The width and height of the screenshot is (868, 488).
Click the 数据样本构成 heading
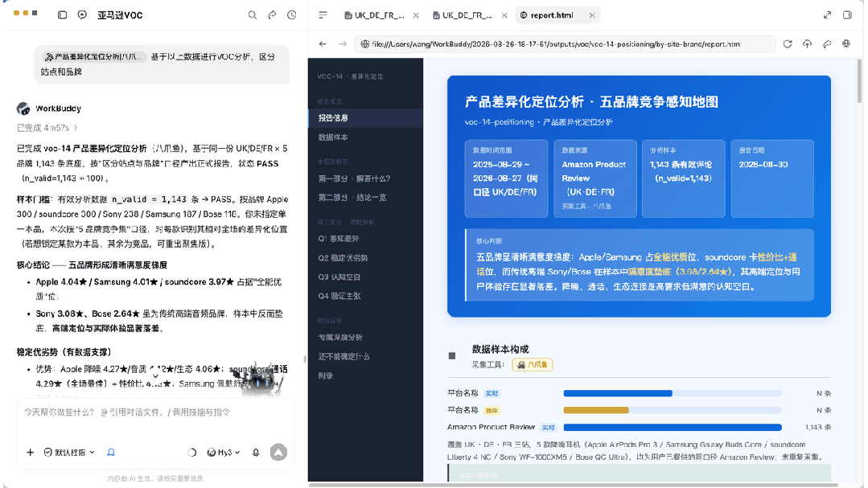[x=500, y=349]
